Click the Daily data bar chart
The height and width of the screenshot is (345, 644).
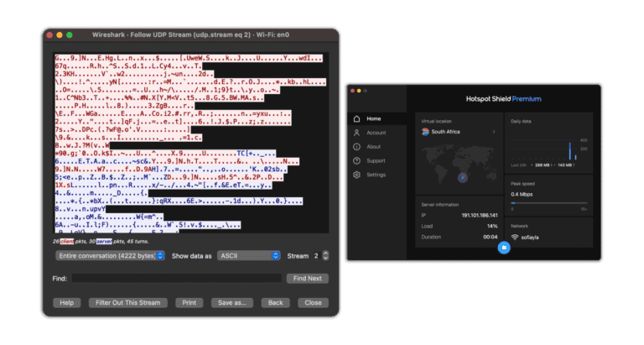tap(549, 149)
